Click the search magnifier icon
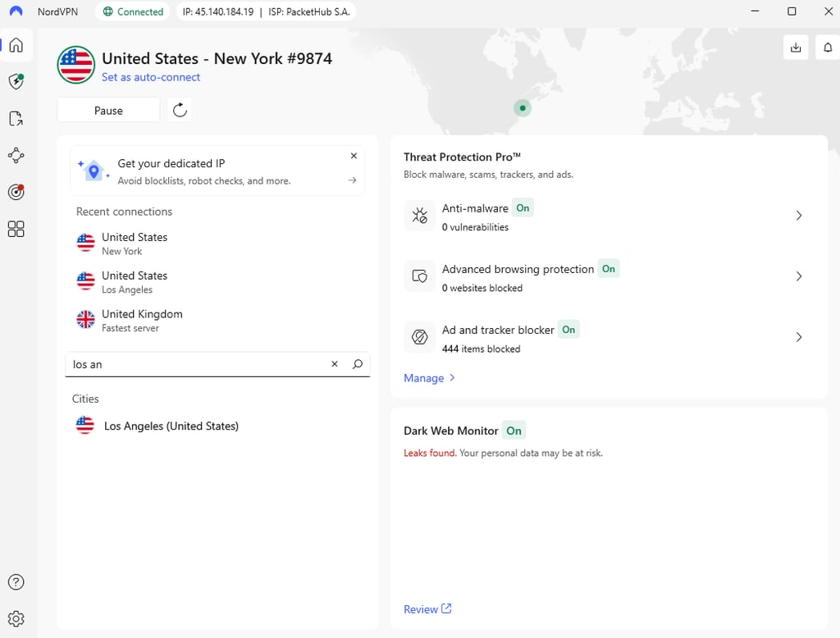 [x=358, y=364]
